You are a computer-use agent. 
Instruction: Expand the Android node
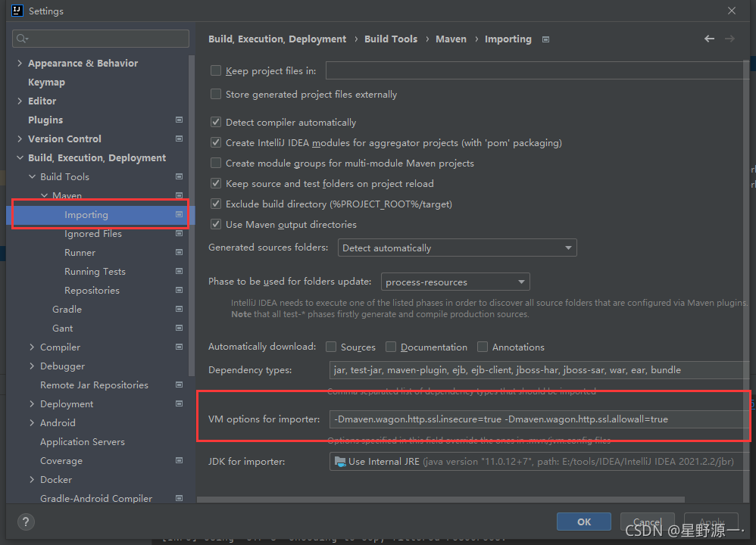click(x=32, y=422)
